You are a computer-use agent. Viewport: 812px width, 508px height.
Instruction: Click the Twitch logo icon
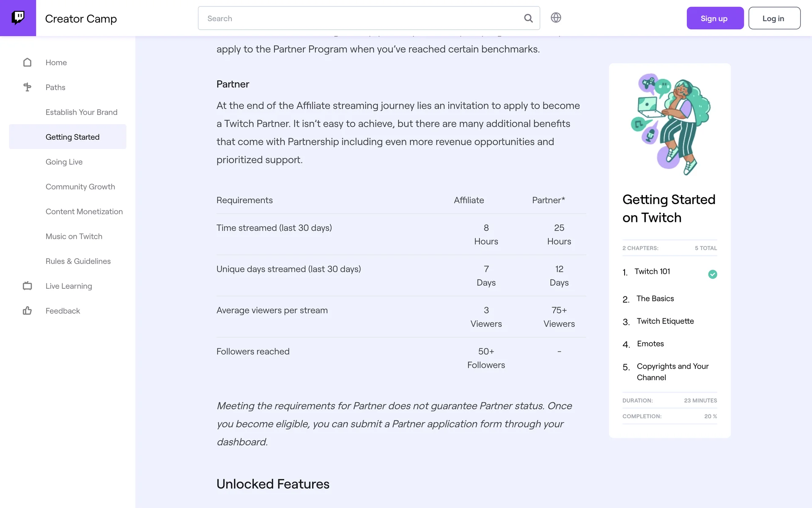(x=18, y=18)
